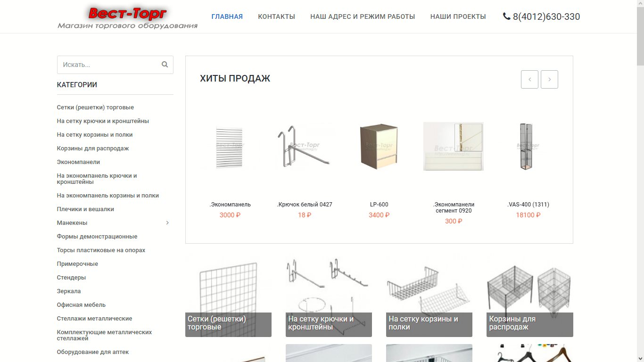644x362 pixels.
Task: Show previous bestsellers with left arrow
Action: [x=529, y=80]
